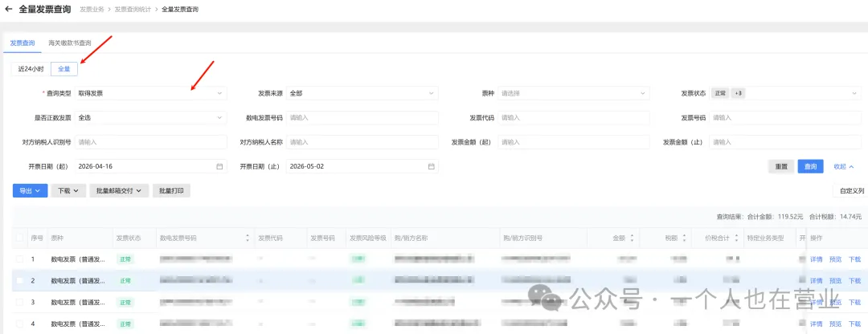Image resolution: width=868 pixels, height=334 pixels.
Task: Open the 导出 export menu button
Action: [x=30, y=191]
